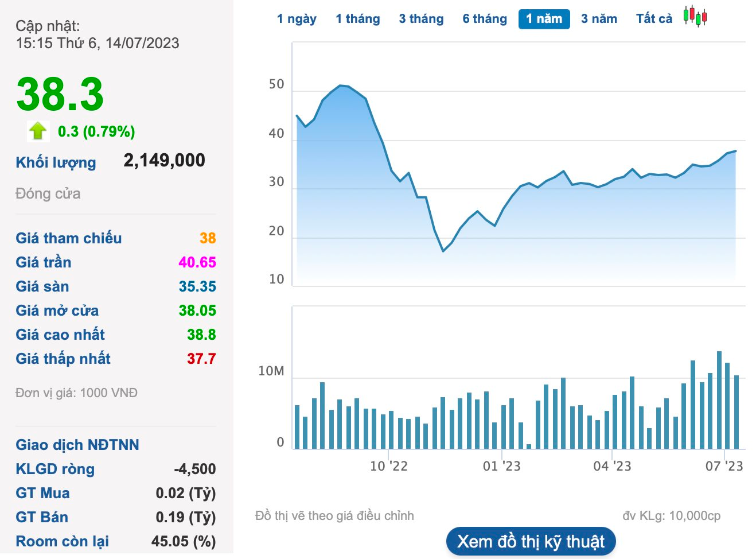Click the Giá tham chiếu label
The image size is (756, 559).
[69, 238]
